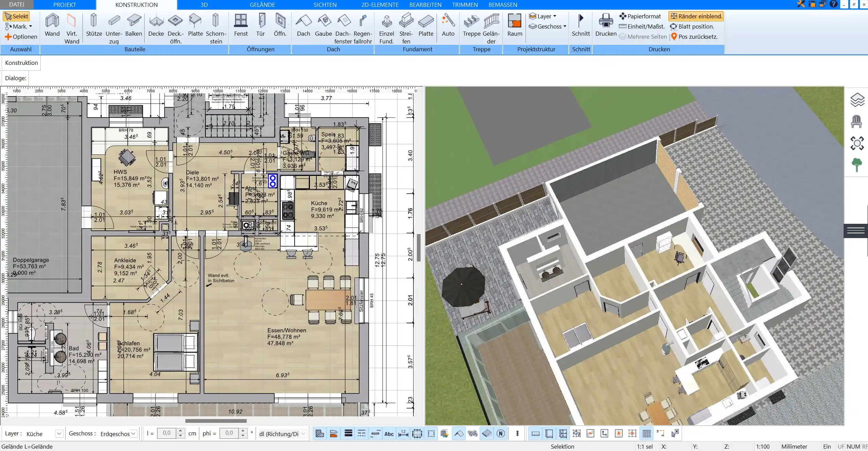The width and height of the screenshot is (868, 451).
Task: Select the Dach roof tool
Action: [x=303, y=25]
